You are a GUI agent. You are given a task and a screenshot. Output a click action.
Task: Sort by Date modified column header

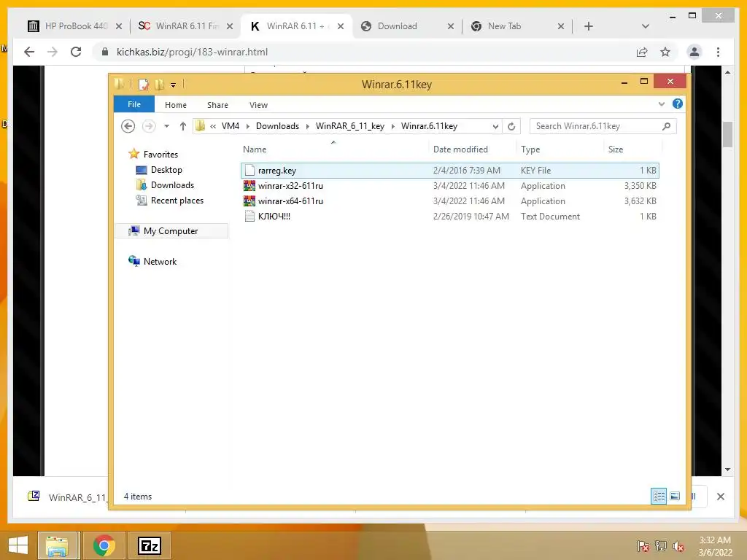460,149
